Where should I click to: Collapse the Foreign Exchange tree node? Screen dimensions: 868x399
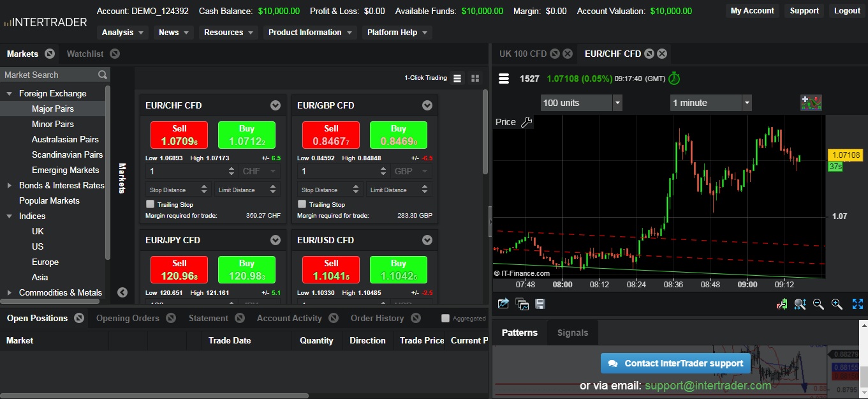click(x=10, y=93)
